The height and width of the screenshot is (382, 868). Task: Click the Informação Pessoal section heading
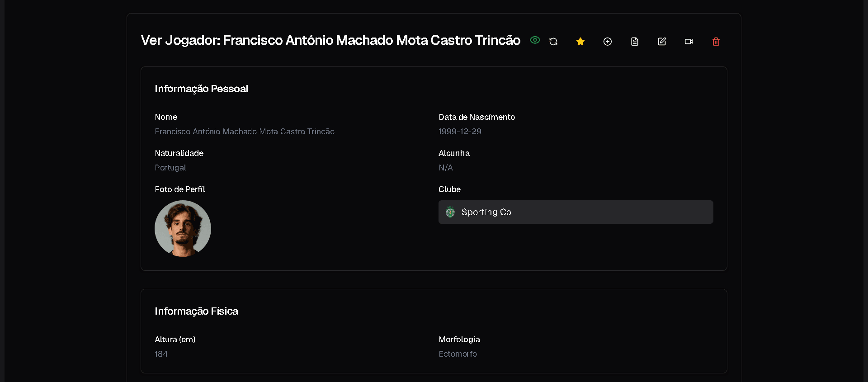pyautogui.click(x=201, y=89)
